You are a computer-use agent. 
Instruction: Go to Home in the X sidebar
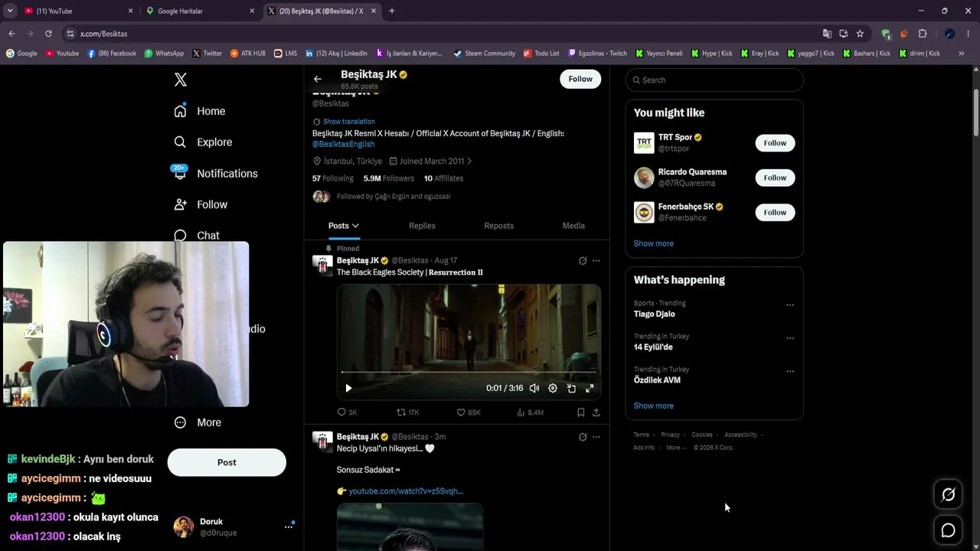(200, 111)
